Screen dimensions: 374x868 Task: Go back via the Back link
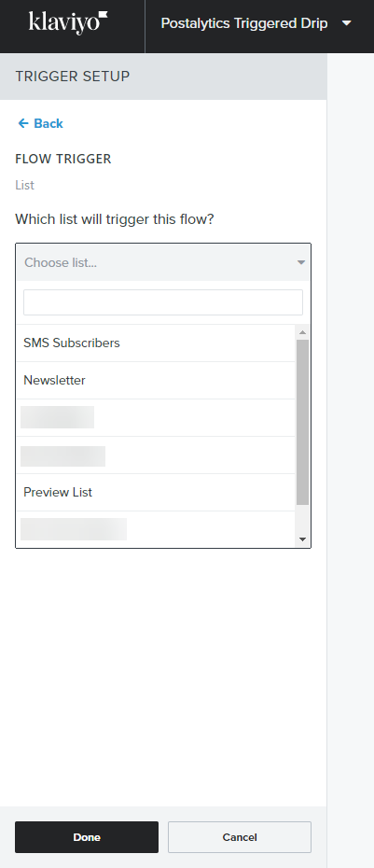[40, 123]
